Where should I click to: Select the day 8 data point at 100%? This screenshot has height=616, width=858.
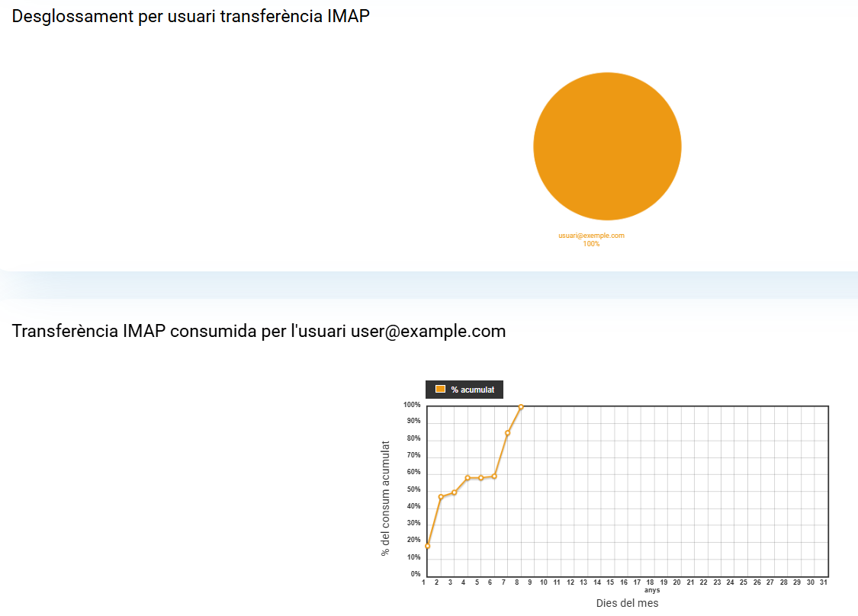(x=521, y=407)
